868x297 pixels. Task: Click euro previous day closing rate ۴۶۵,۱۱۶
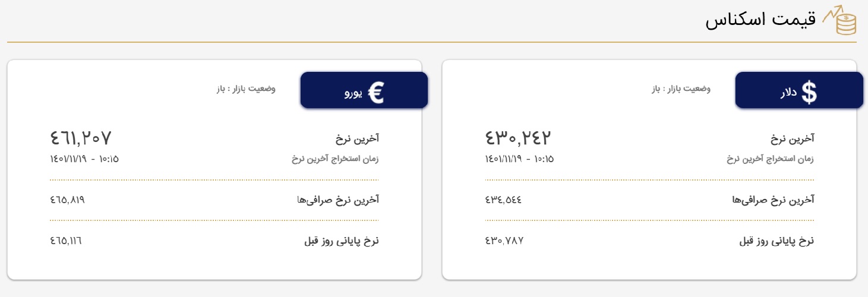(66, 241)
